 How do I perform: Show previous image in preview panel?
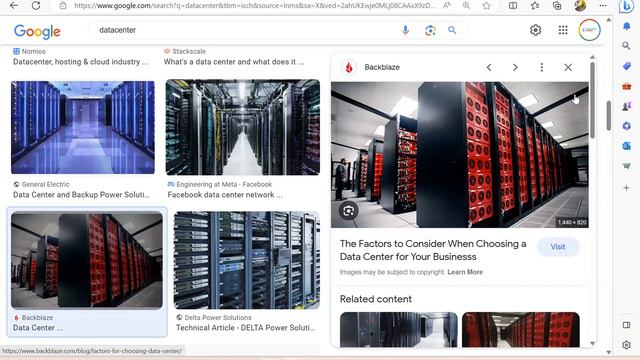[489, 67]
